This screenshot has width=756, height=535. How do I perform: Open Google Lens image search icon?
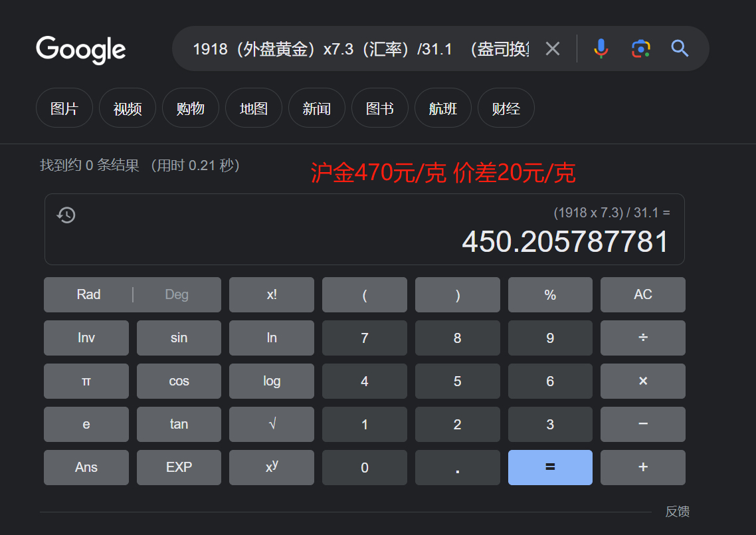[641, 49]
